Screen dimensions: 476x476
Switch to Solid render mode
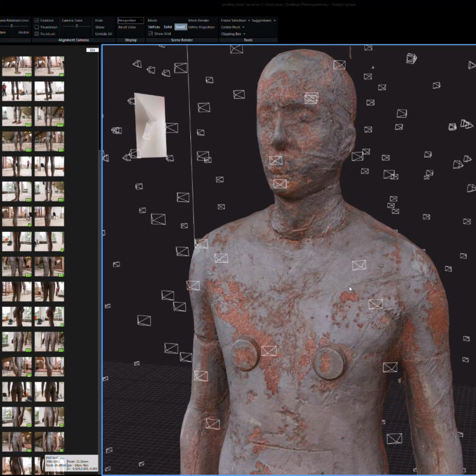(167, 27)
